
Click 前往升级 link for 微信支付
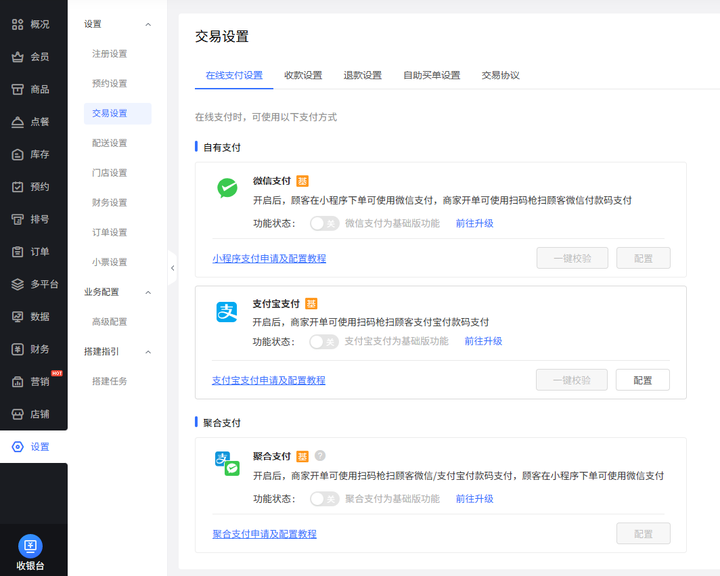click(x=475, y=224)
